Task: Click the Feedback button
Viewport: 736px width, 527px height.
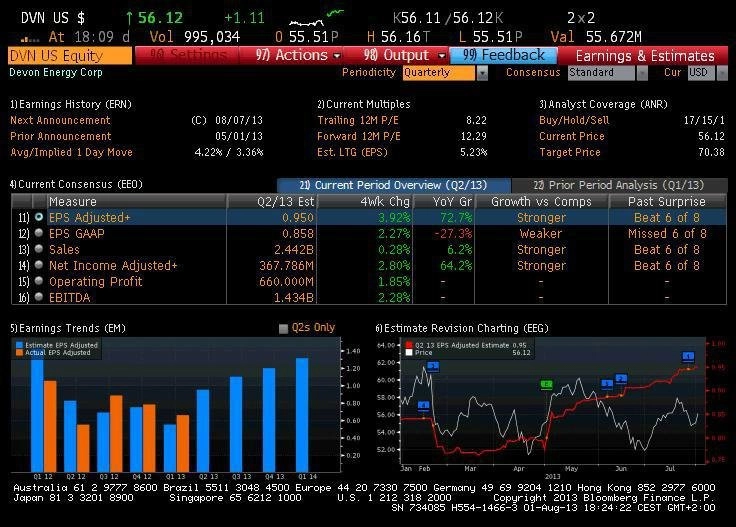Action: tap(503, 55)
